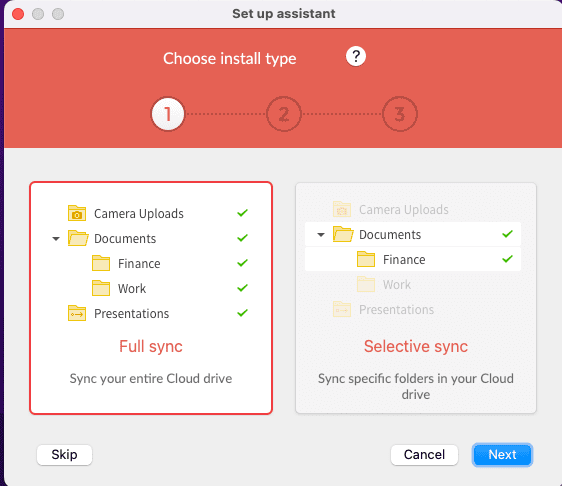Collapse the Documents tree in Selective sync
Image resolution: width=562 pixels, height=486 pixels.
(321, 235)
